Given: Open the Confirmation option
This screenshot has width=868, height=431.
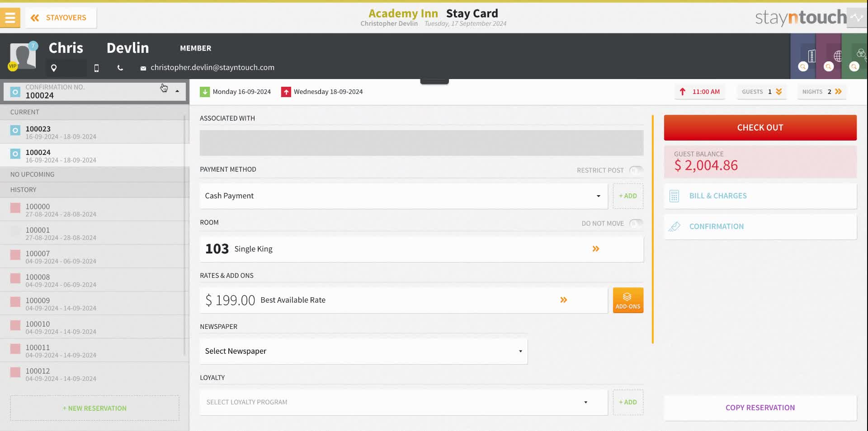Looking at the screenshot, I should (x=760, y=226).
